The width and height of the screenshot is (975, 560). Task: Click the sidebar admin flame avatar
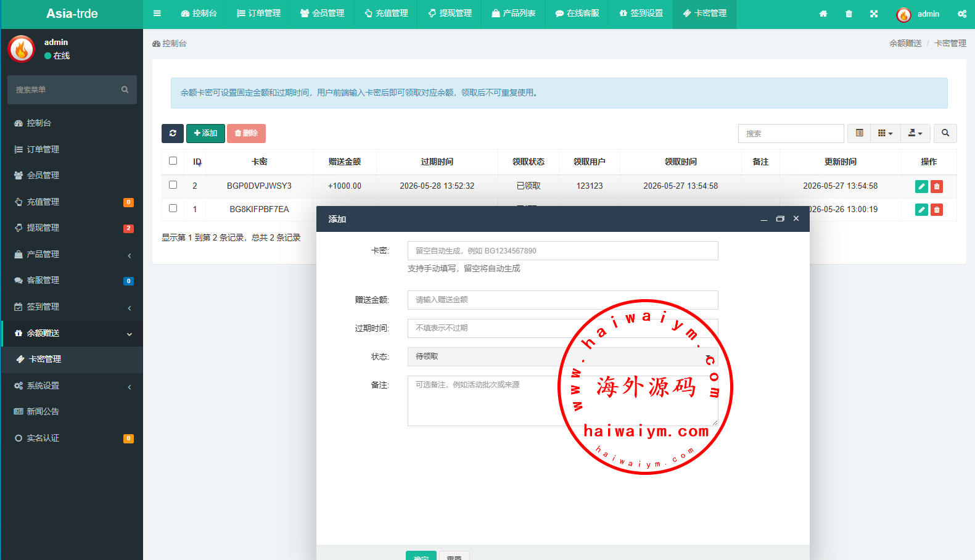pyautogui.click(x=22, y=49)
